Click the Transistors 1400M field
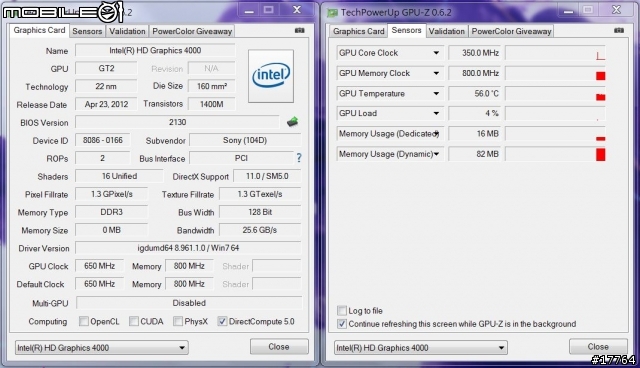Viewport: 640px width, 368px height. 211,104
